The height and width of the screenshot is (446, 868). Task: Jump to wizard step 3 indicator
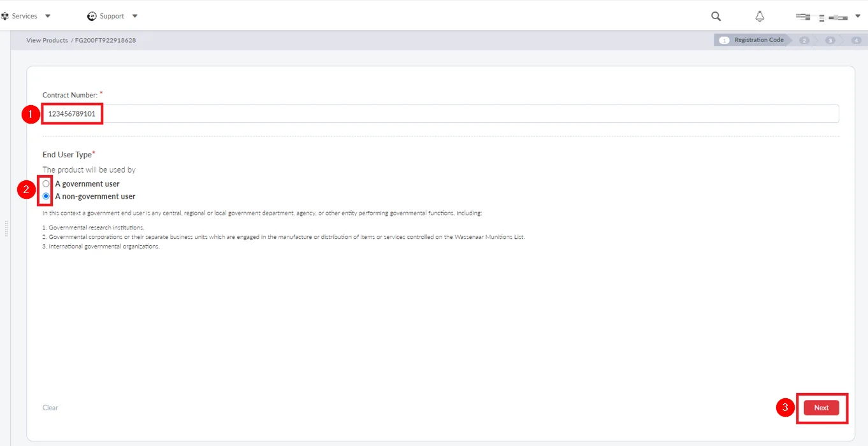(x=830, y=40)
